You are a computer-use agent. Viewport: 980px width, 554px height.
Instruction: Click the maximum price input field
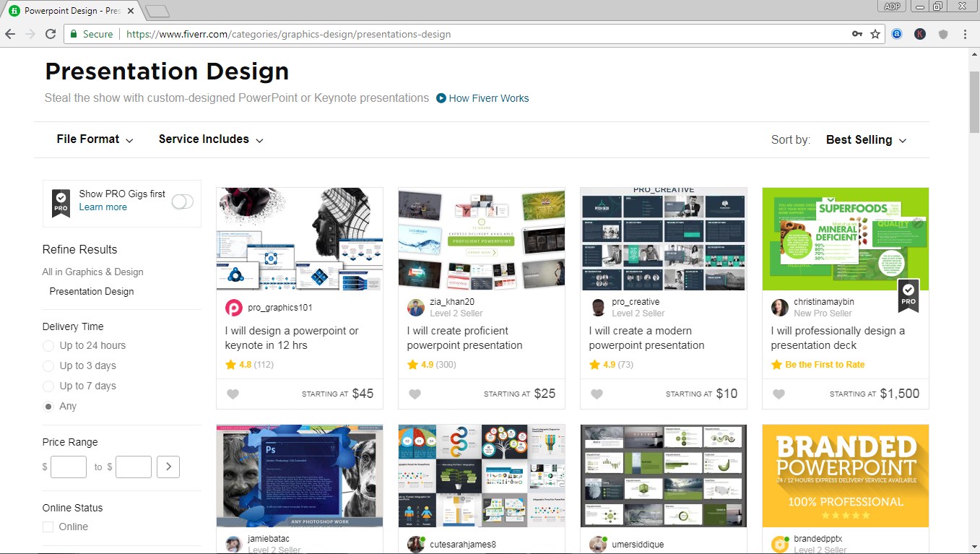pos(134,467)
